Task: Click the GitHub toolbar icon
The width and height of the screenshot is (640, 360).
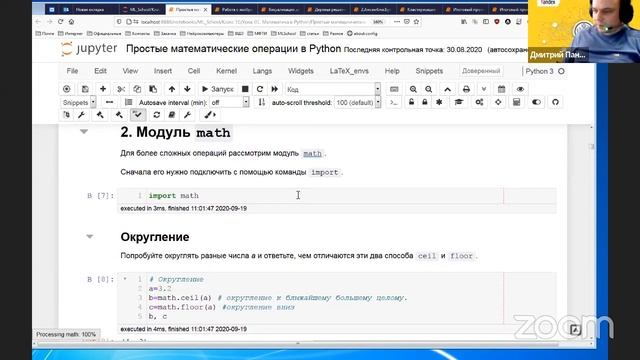Action: pos(555,102)
